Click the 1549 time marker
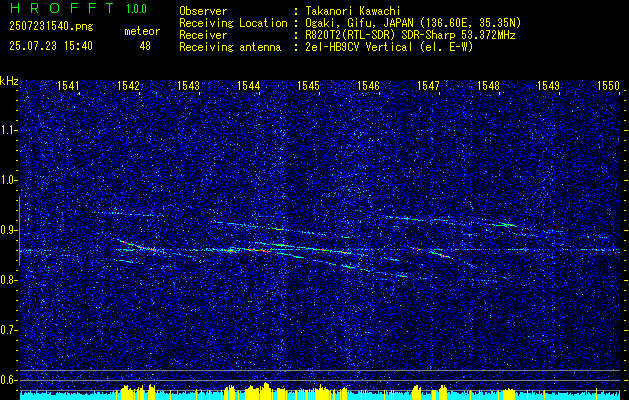This screenshot has height=400, width=629. [x=548, y=85]
